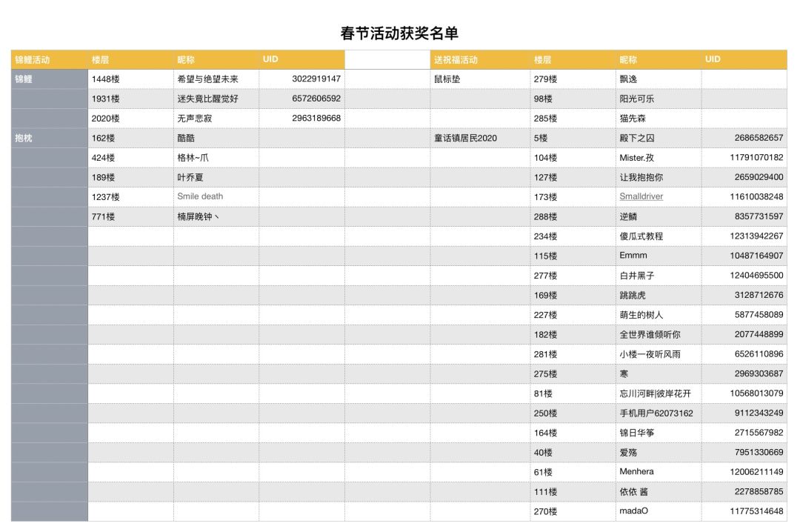Click UID 2969303687
Viewport: 800px width, 532px height.
759,373
